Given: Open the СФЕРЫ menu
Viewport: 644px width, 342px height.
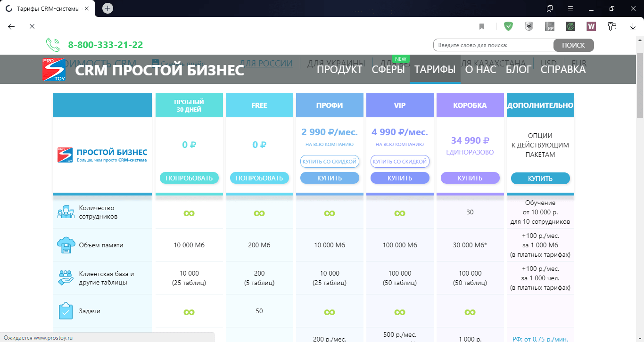Looking at the screenshot, I should pos(388,70).
